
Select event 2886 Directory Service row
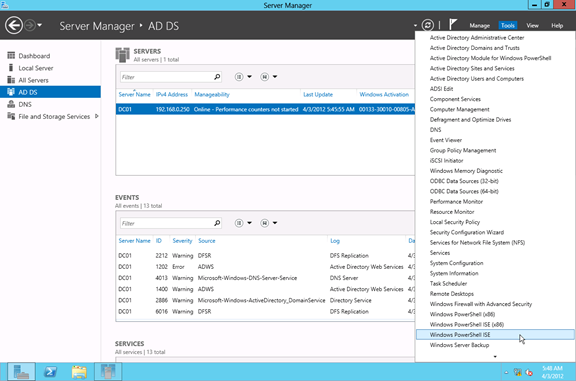pos(266,300)
